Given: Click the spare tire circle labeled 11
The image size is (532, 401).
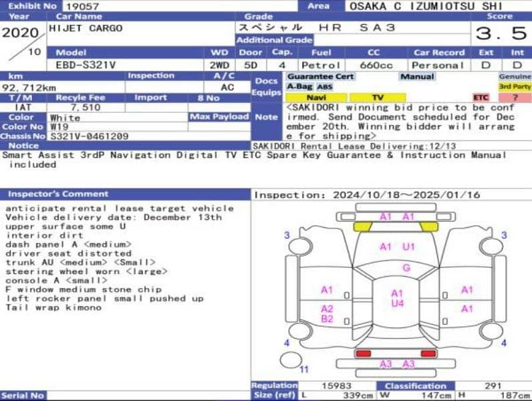Looking at the screenshot, I should [x=291, y=360].
